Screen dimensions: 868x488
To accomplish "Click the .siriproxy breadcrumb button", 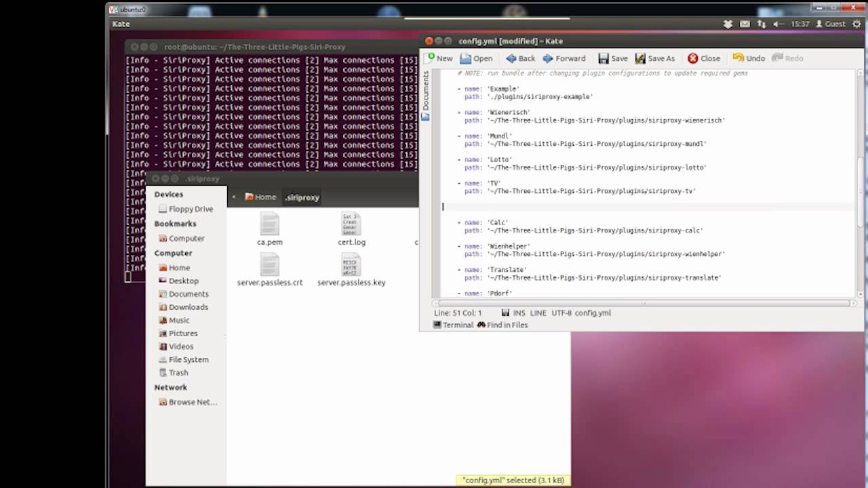I will tap(302, 197).
